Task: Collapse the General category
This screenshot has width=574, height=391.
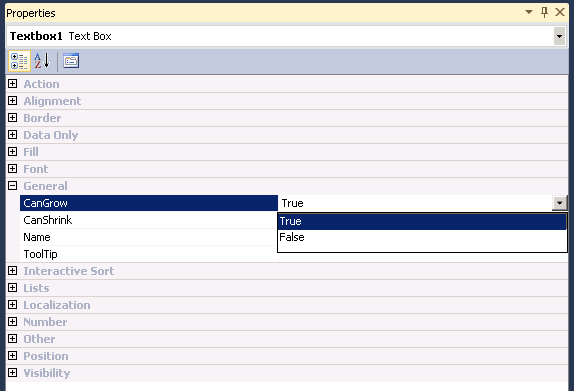Action: [12, 186]
